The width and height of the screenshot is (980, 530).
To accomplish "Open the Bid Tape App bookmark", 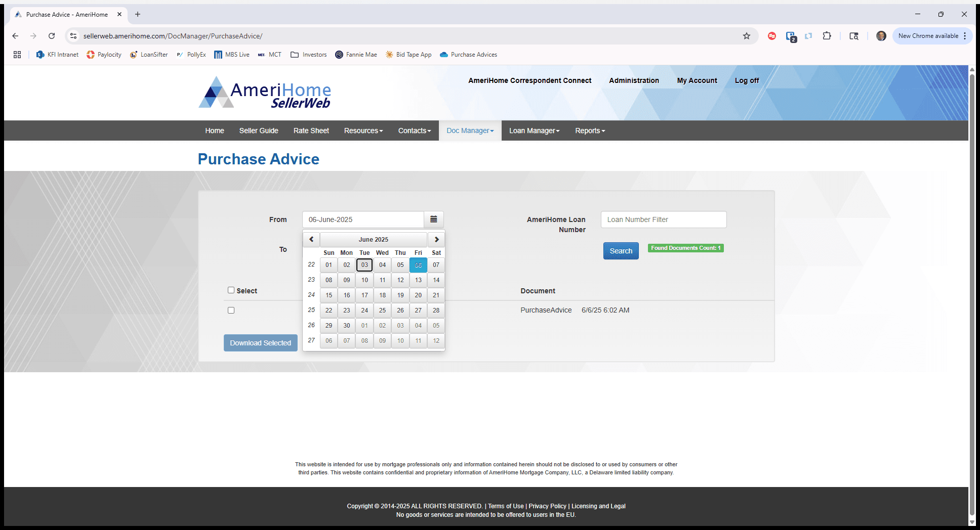I will pyautogui.click(x=409, y=55).
